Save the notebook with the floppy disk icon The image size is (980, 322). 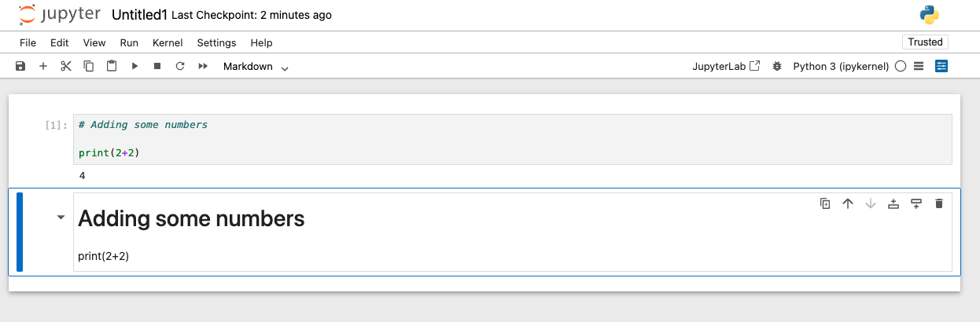click(20, 67)
